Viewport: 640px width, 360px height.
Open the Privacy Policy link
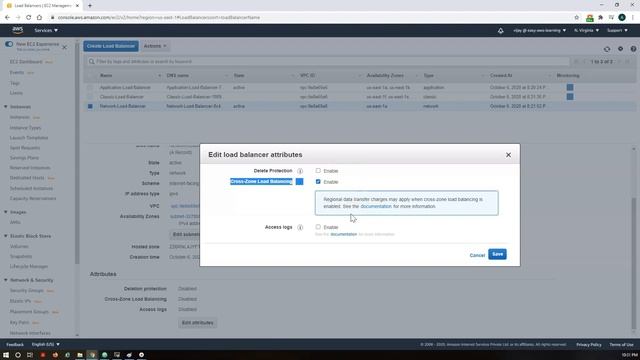pyautogui.click(x=589, y=345)
